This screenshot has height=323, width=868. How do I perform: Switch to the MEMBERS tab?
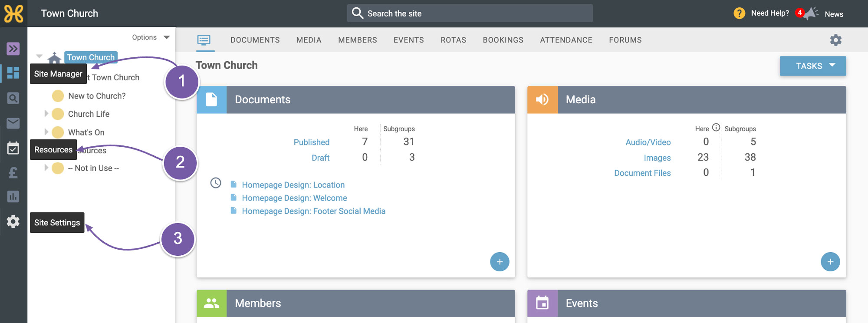pos(358,40)
